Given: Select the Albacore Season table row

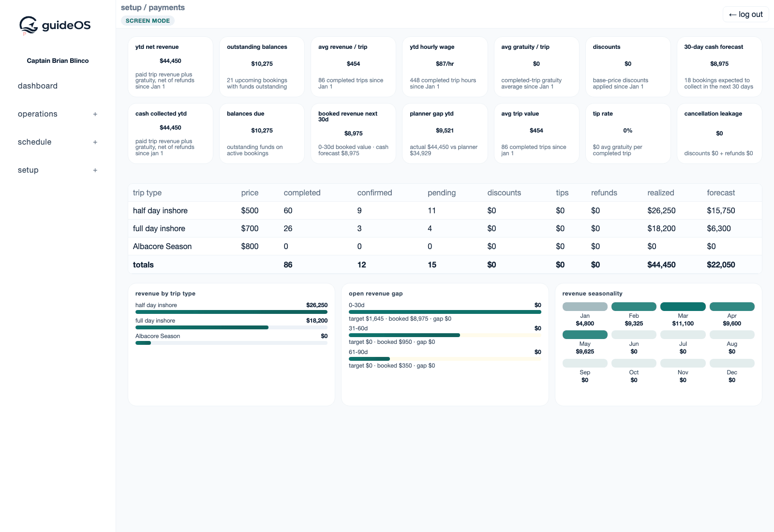Looking at the screenshot, I should click(445, 246).
